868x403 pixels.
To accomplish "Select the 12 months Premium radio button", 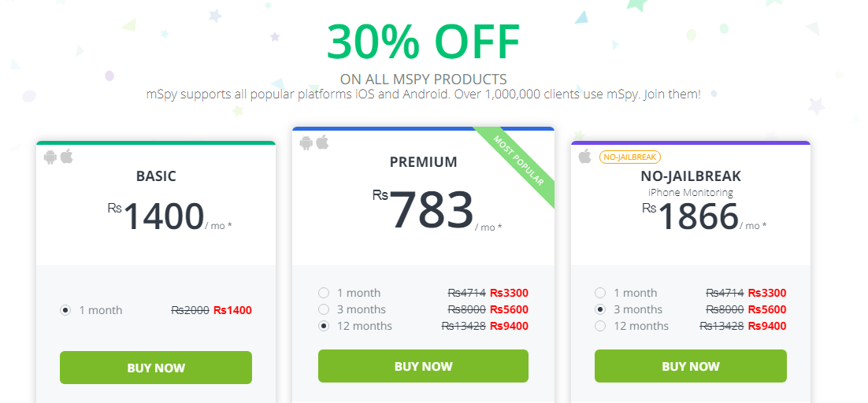I will tap(323, 326).
